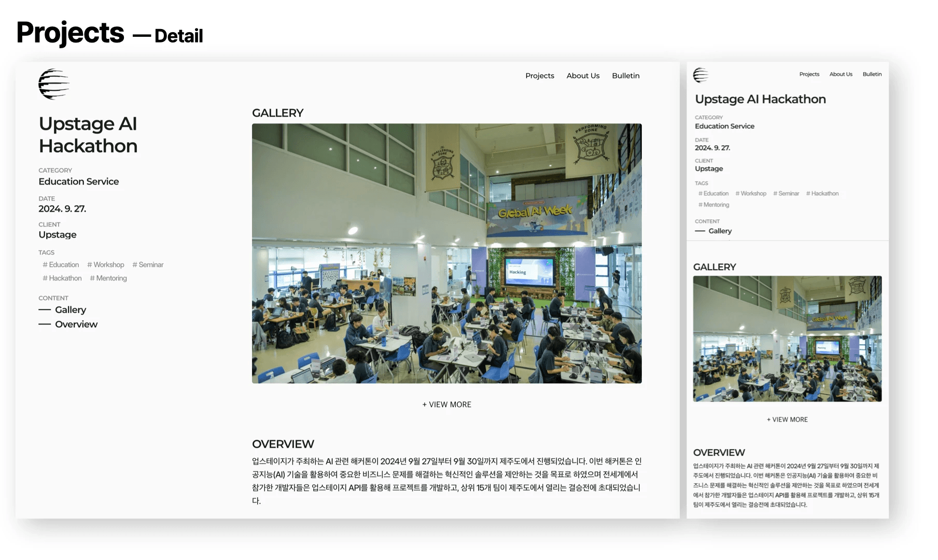Jump to Gallery from the desktop view content list

point(62,310)
